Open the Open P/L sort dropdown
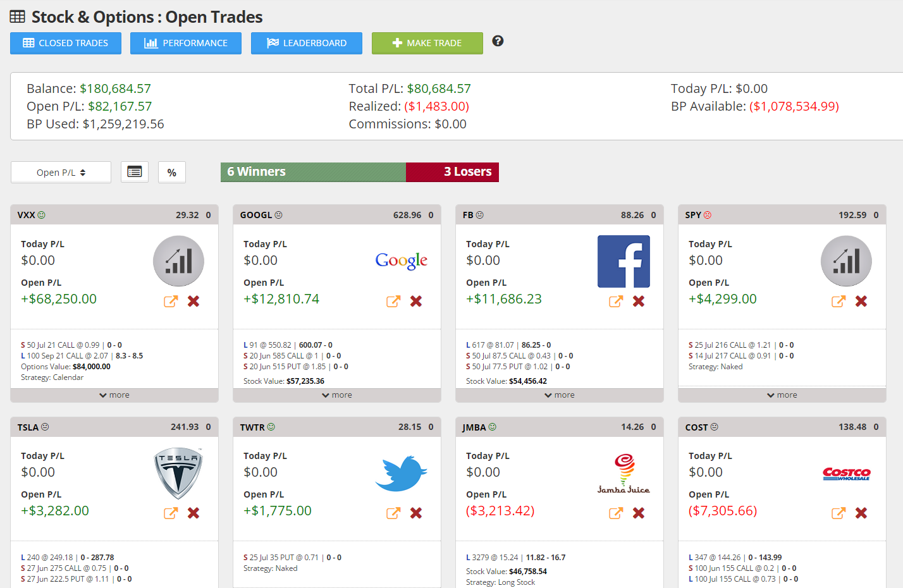This screenshot has width=903, height=588. coord(61,172)
